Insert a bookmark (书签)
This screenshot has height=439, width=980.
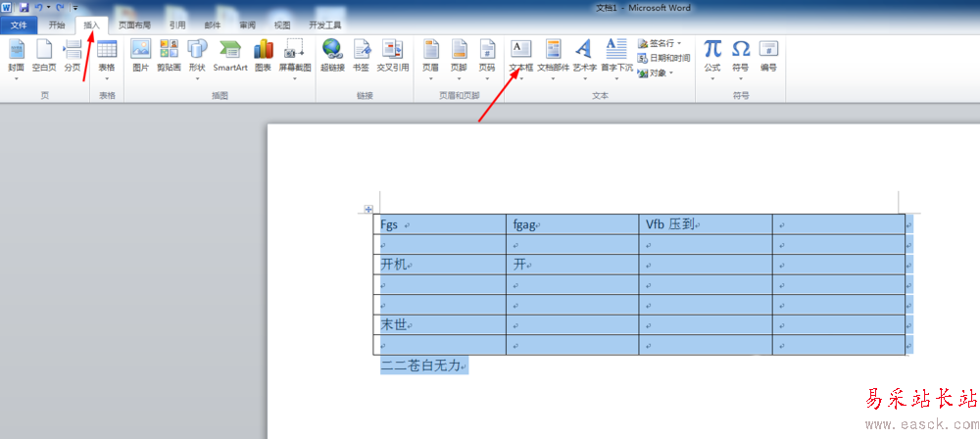coord(362,55)
